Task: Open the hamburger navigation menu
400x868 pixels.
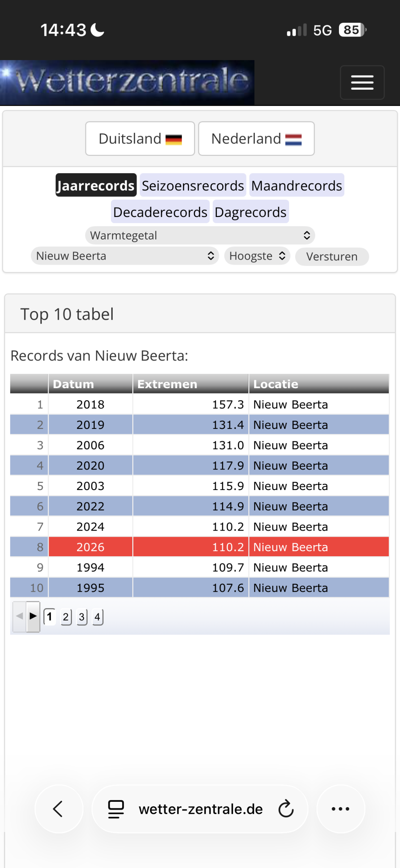Action: coord(362,82)
